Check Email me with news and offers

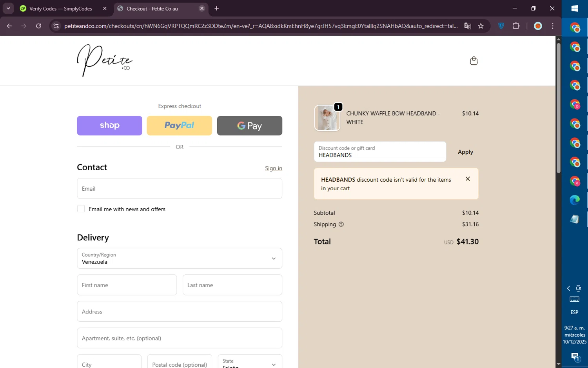click(x=81, y=209)
